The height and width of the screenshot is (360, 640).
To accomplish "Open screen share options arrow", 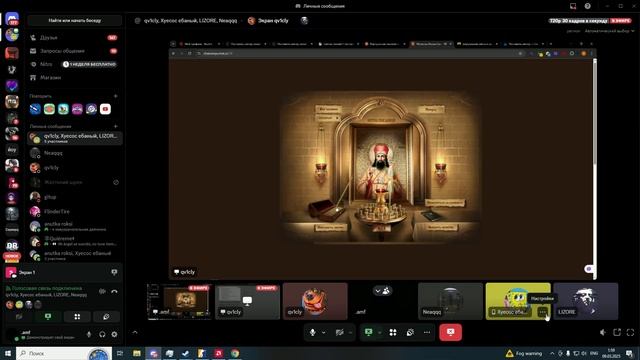I will coord(379,332).
